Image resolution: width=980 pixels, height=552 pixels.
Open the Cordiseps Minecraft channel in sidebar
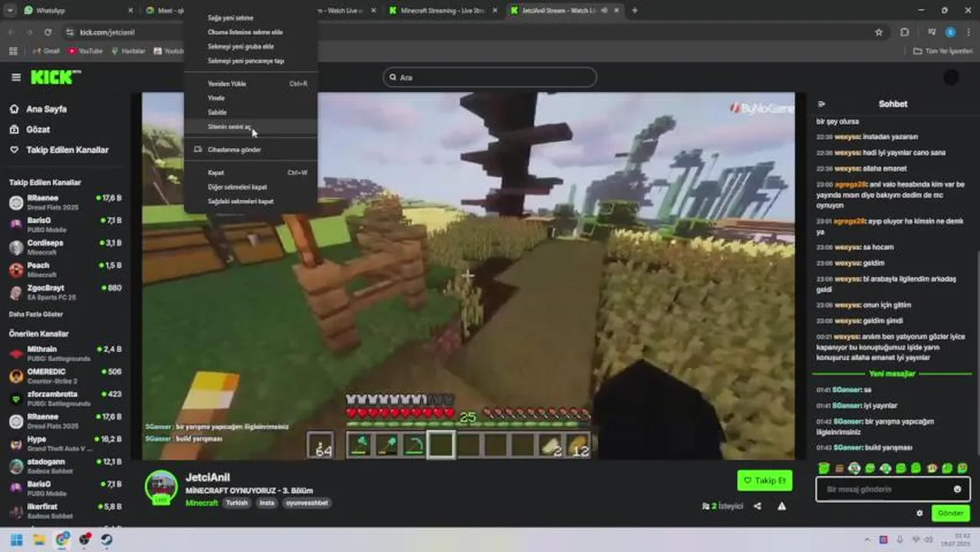65,247
